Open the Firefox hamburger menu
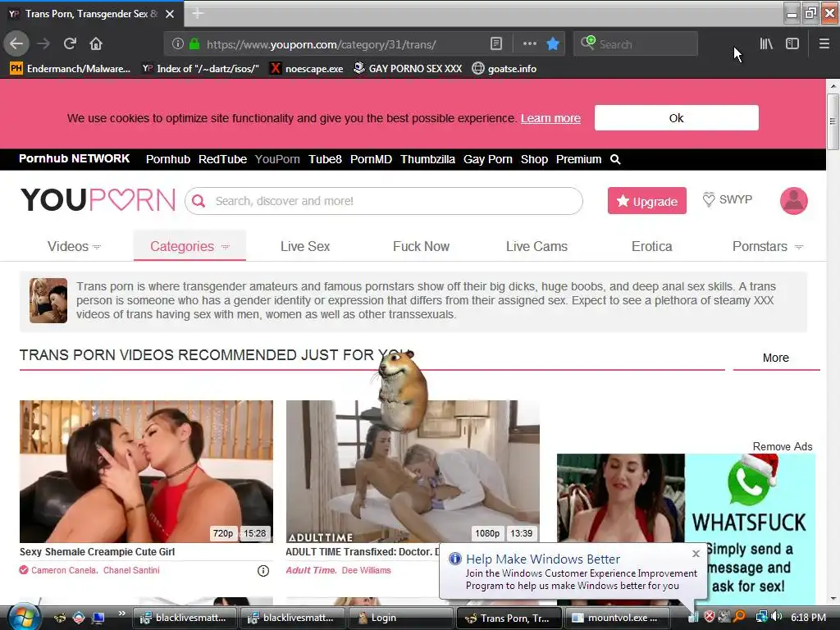Image resolution: width=840 pixels, height=630 pixels. 824,44
